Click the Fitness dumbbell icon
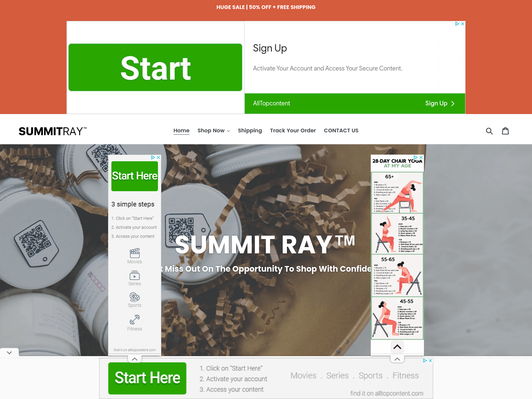 [x=135, y=320]
